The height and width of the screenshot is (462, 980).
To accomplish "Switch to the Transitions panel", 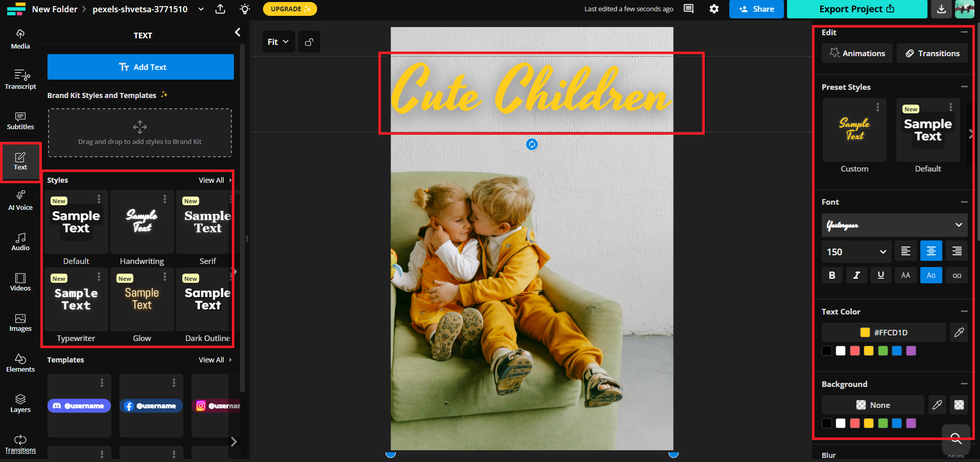I will [x=932, y=53].
